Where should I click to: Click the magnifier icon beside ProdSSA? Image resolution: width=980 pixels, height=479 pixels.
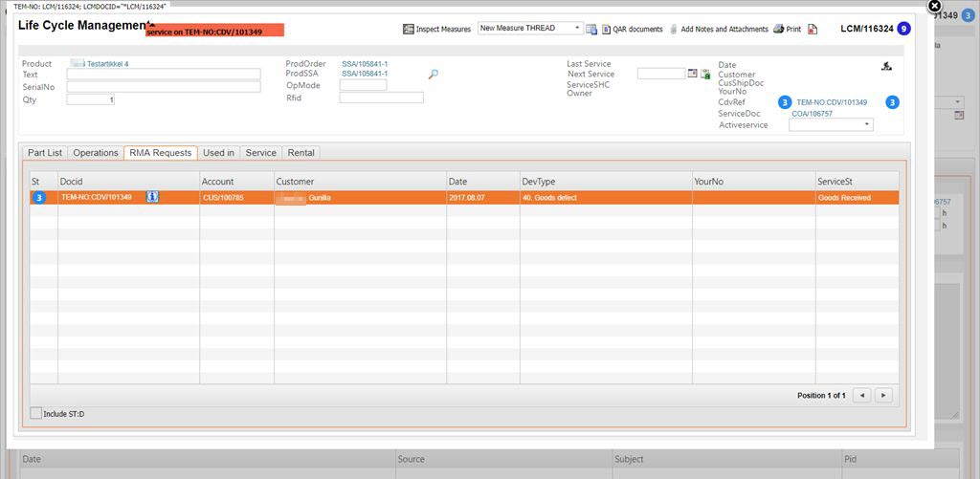(x=433, y=75)
